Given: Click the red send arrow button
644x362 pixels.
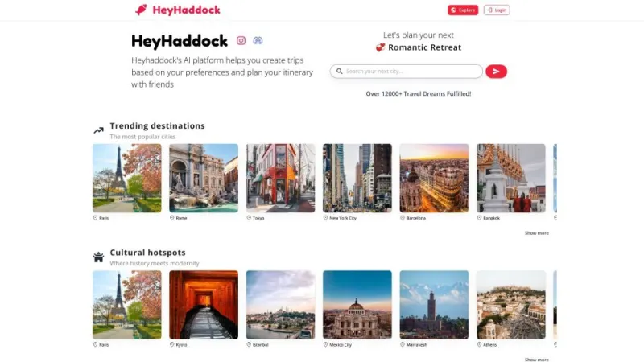Looking at the screenshot, I should [496, 72].
